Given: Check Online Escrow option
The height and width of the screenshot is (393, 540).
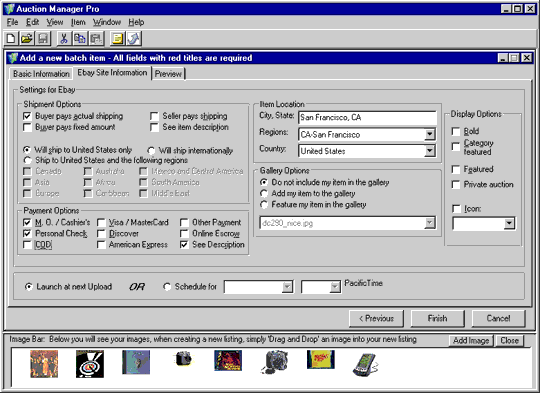Looking at the screenshot, I should click(184, 234).
